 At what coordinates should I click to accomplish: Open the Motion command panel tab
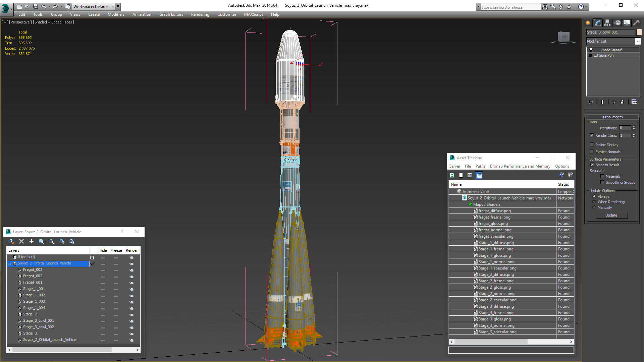click(x=618, y=23)
